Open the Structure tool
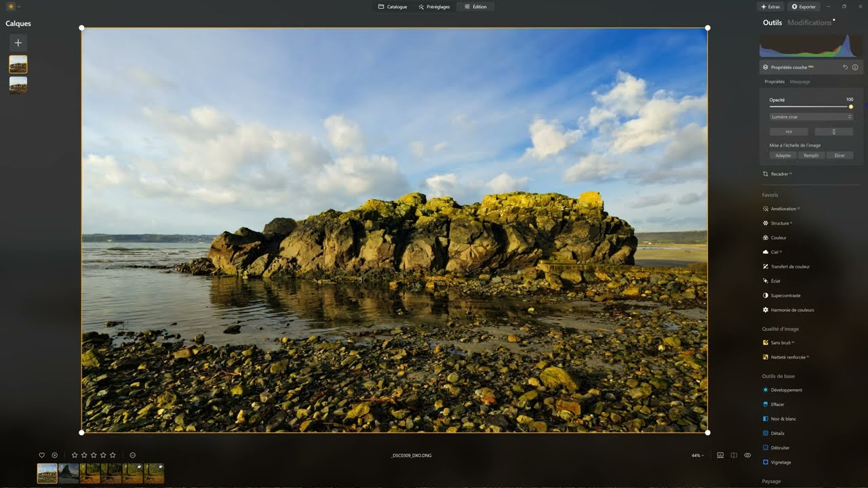 [777, 223]
